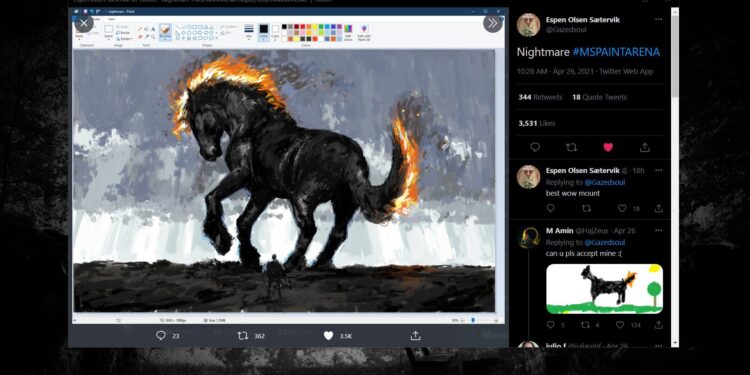Screen dimensions: 750x375
Task: Collapse the tweet sidebar with double-chevron button
Action: (493, 23)
